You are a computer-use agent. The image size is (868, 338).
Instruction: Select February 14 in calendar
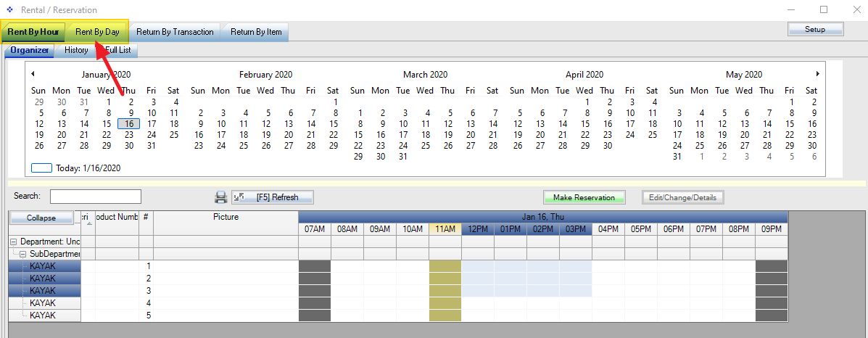(311, 123)
